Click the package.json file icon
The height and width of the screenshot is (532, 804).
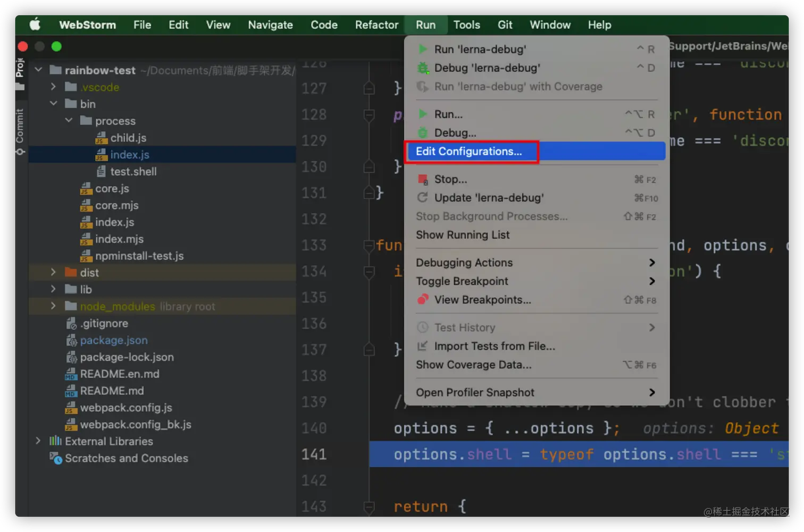[72, 340]
